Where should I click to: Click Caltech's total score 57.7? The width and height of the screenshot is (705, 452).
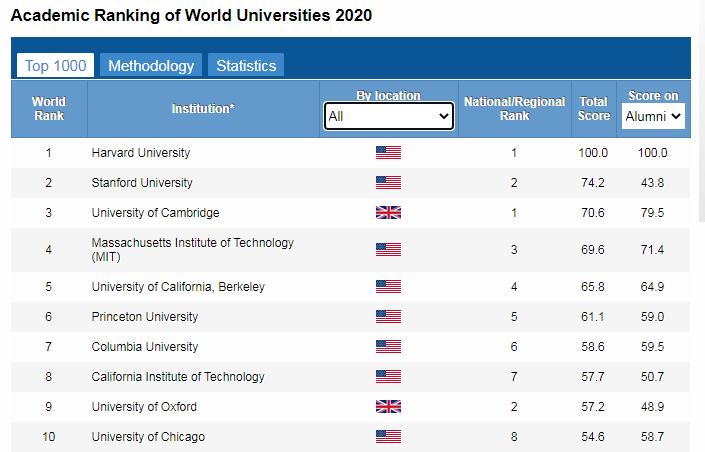point(593,377)
